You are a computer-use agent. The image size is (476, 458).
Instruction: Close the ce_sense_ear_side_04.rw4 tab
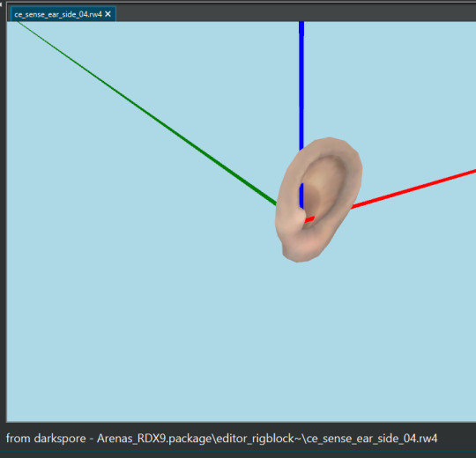108,14
